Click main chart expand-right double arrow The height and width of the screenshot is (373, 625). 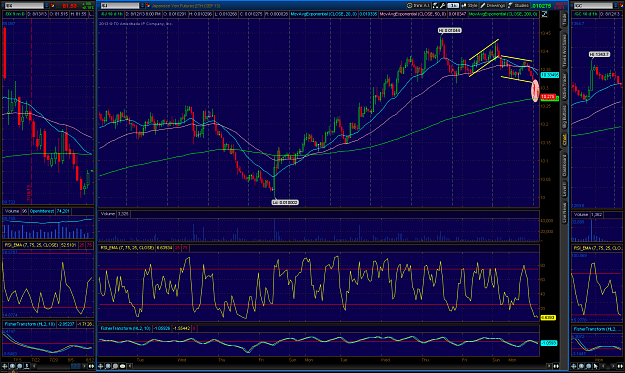(x=556, y=366)
